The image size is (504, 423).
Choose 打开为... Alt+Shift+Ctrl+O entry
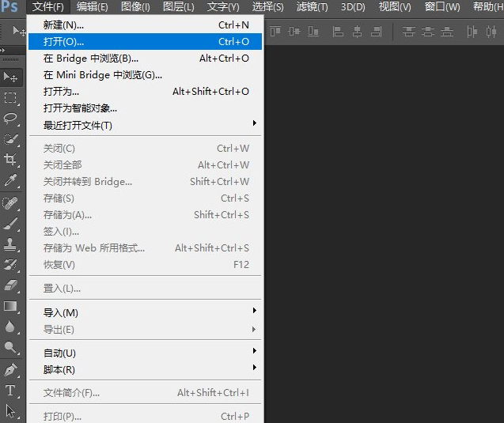[x=145, y=92]
